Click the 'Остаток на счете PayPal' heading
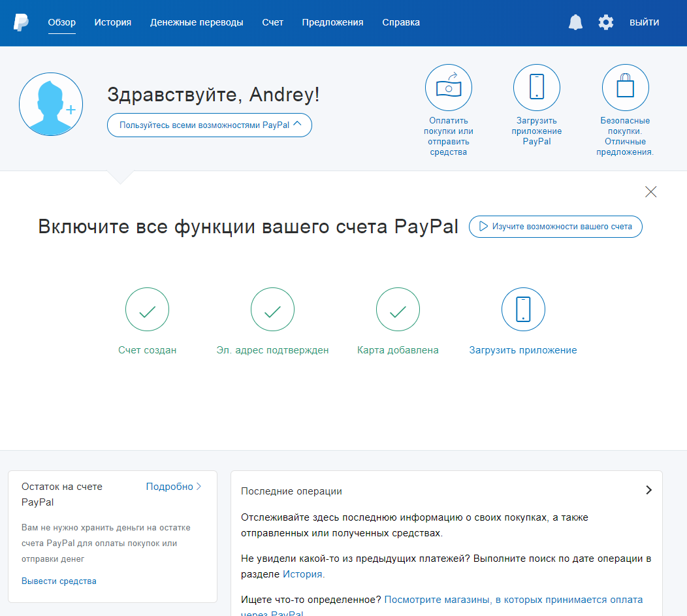The width and height of the screenshot is (687, 616). [62, 494]
